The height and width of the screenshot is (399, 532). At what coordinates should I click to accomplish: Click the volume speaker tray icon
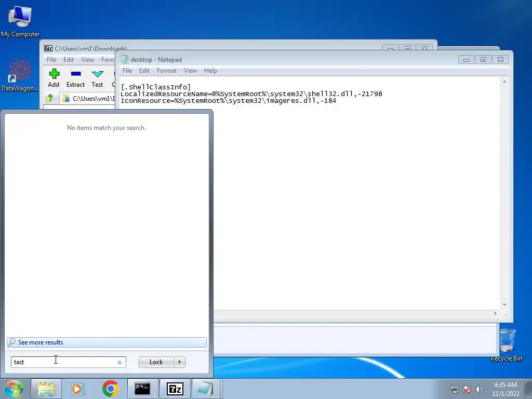pos(480,389)
